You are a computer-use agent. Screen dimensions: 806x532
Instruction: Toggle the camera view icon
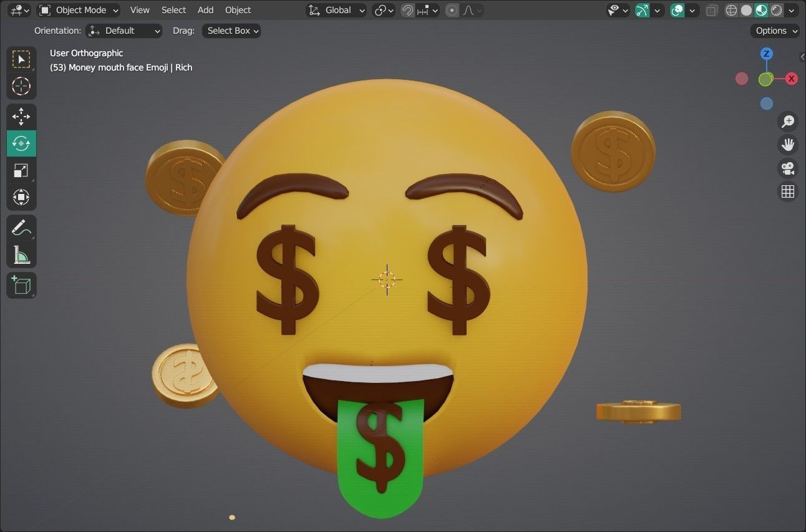788,168
